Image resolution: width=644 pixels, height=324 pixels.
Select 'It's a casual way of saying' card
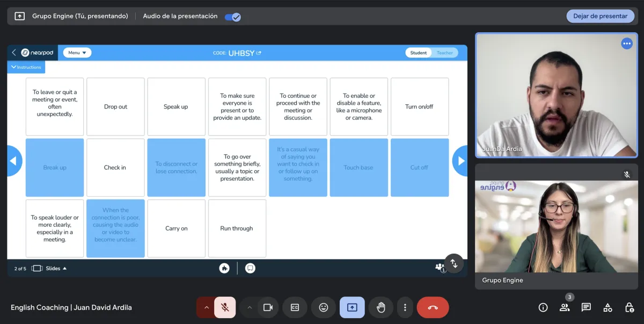298,168
